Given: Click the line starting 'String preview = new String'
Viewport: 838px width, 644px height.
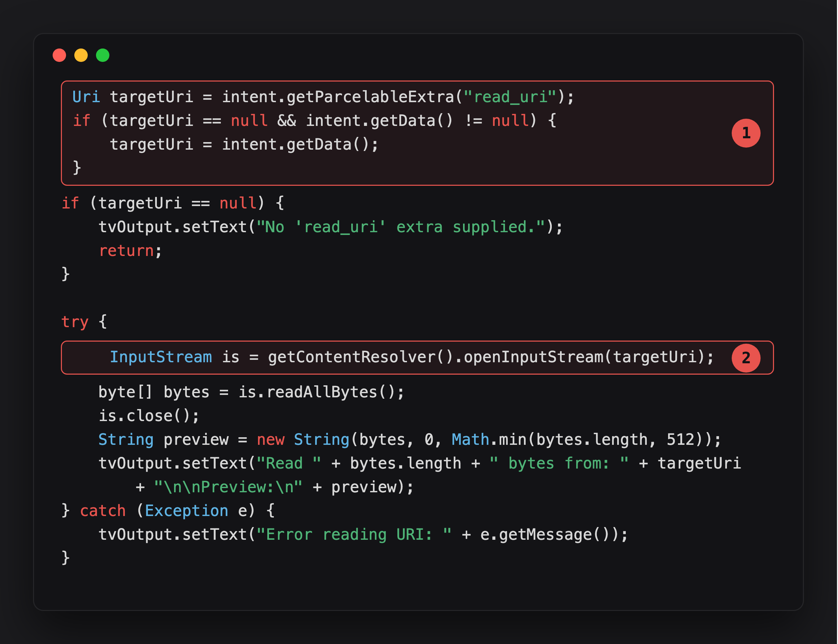Looking at the screenshot, I should click(x=410, y=440).
